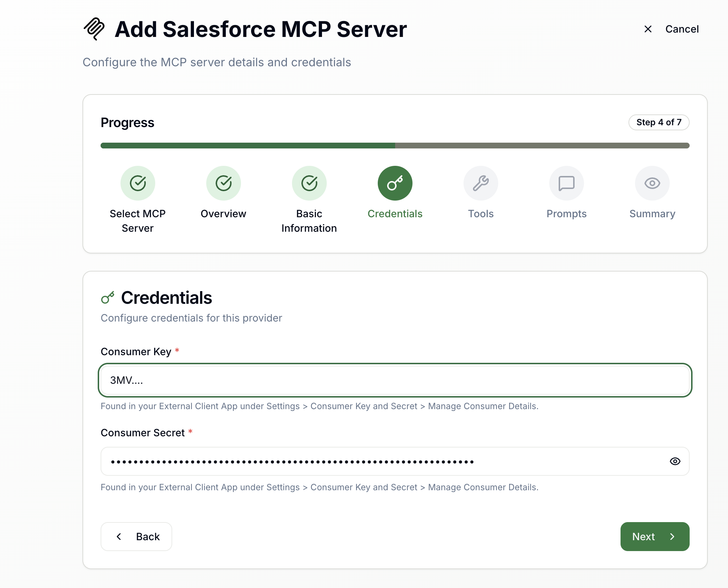The image size is (728, 588).
Task: Open the Select MCP Server step label
Action: (x=138, y=221)
